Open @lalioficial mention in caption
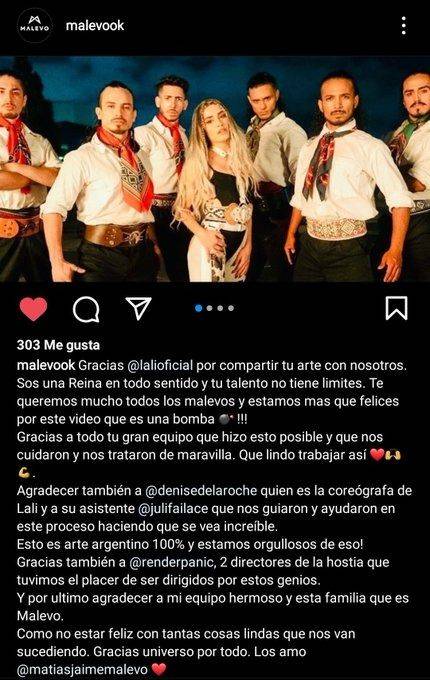 click(160, 365)
